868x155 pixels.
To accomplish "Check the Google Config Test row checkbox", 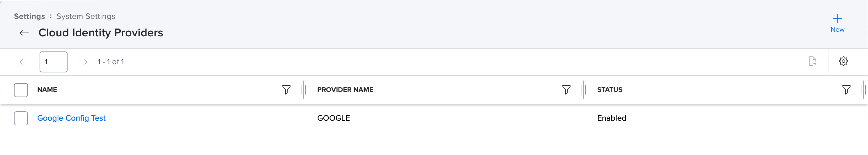I will click(x=21, y=118).
